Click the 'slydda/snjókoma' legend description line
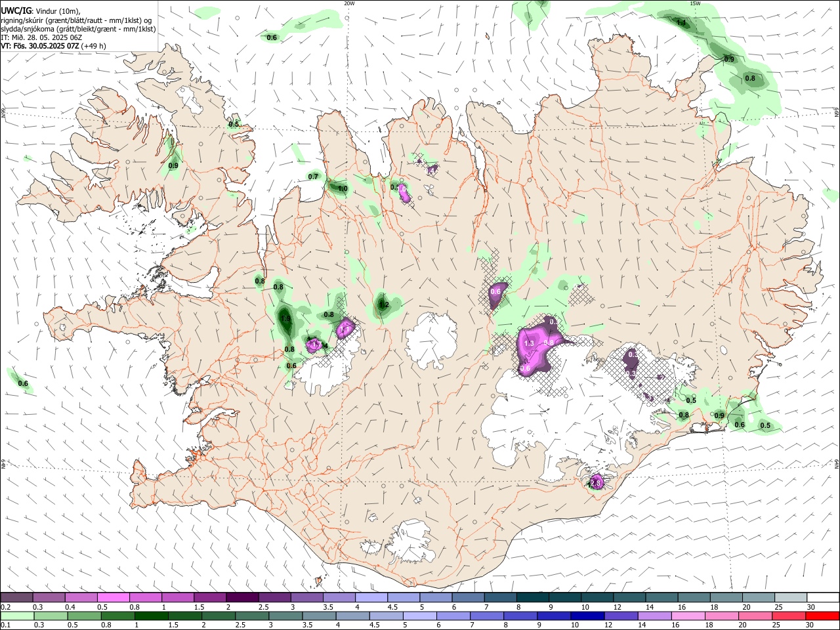The width and height of the screenshot is (840, 630). pos(78,29)
